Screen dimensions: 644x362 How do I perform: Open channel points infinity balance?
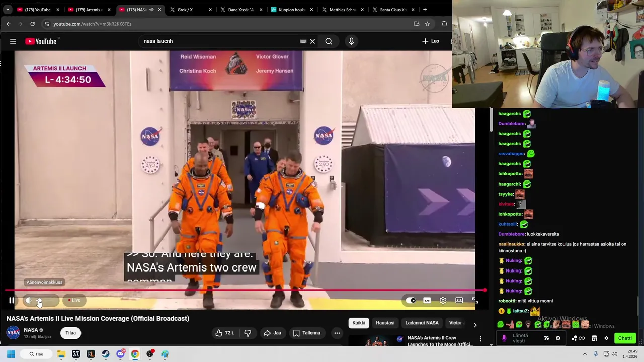click(578, 338)
